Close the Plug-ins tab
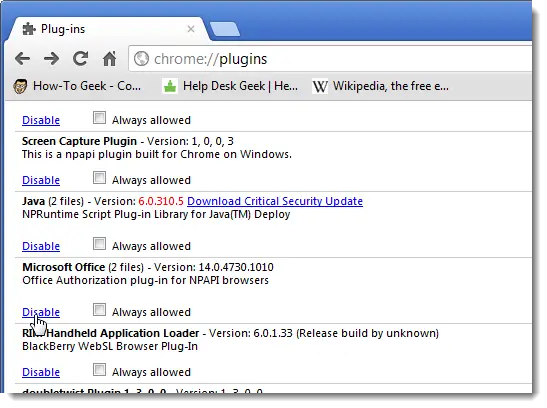 click(x=191, y=29)
